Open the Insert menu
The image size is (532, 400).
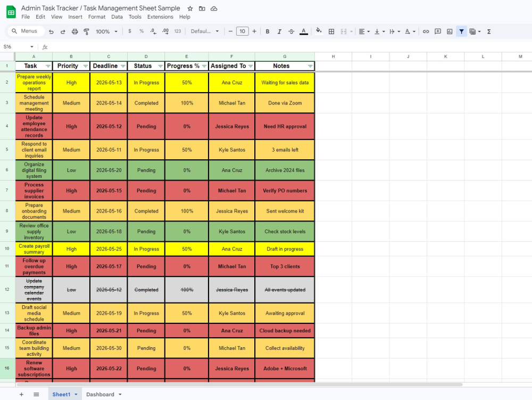pos(75,17)
